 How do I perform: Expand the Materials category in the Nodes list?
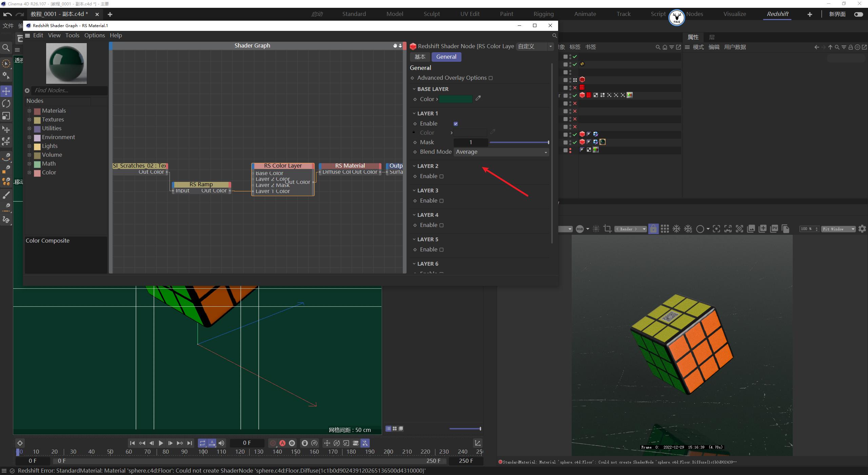(x=29, y=111)
